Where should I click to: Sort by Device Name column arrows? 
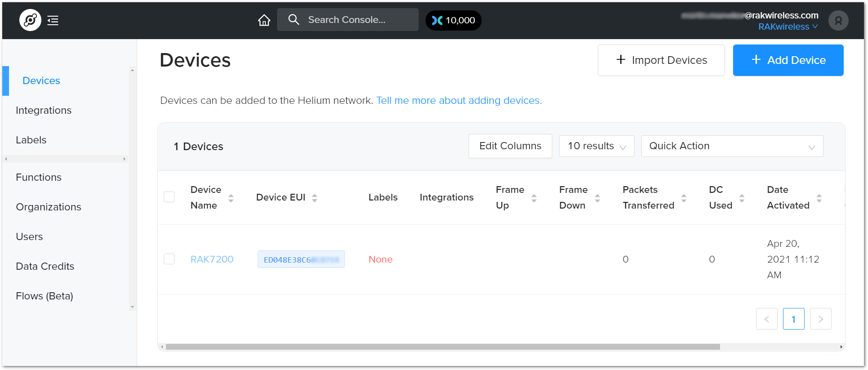pos(231,198)
